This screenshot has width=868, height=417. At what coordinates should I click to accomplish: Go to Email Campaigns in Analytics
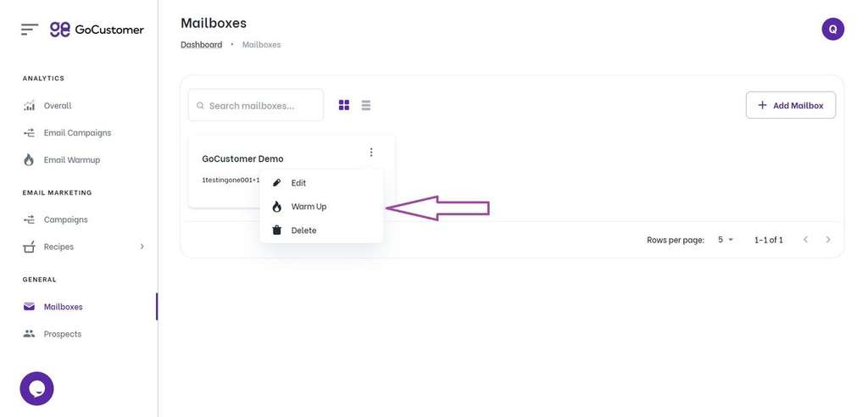click(x=77, y=132)
